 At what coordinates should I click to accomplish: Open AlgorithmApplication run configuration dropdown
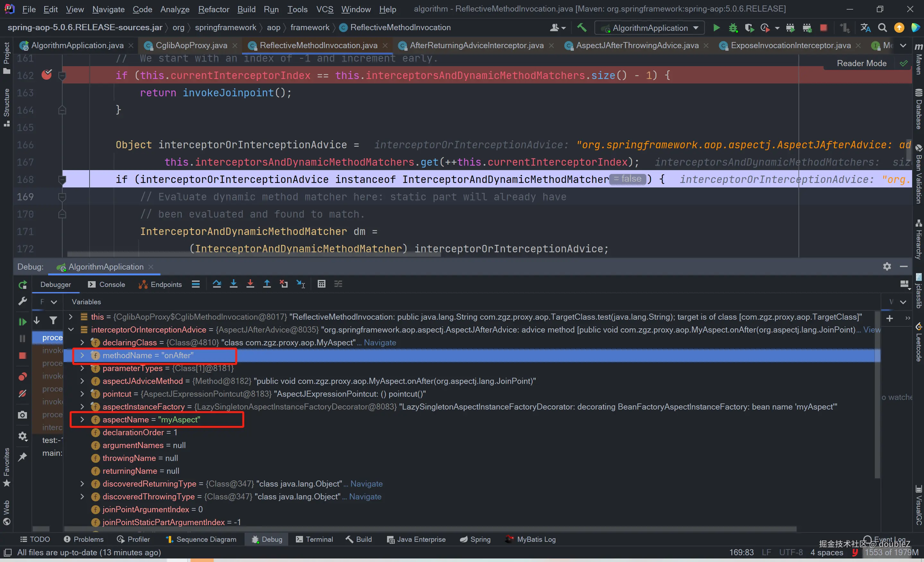point(650,28)
